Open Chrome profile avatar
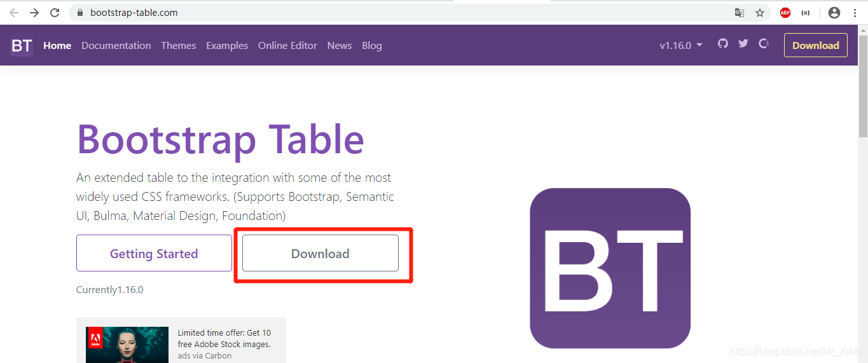Screen dimensions: 868x363 click(834, 13)
